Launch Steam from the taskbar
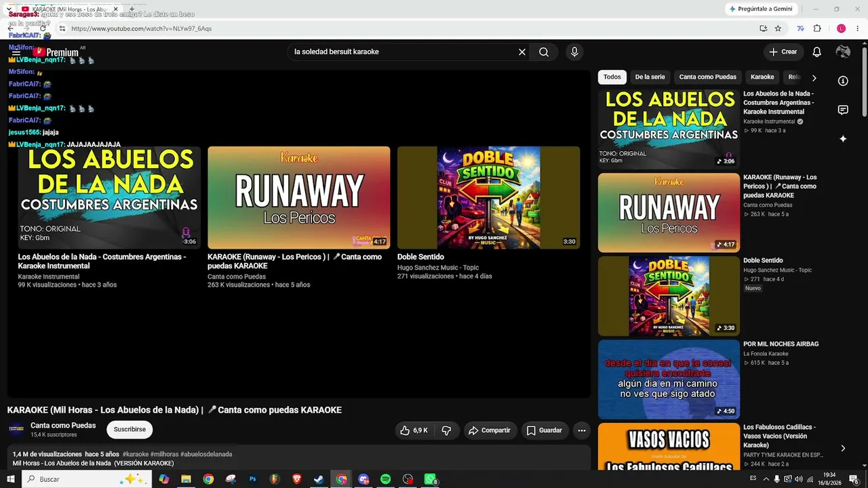This screenshot has height=488, width=868. [x=319, y=479]
